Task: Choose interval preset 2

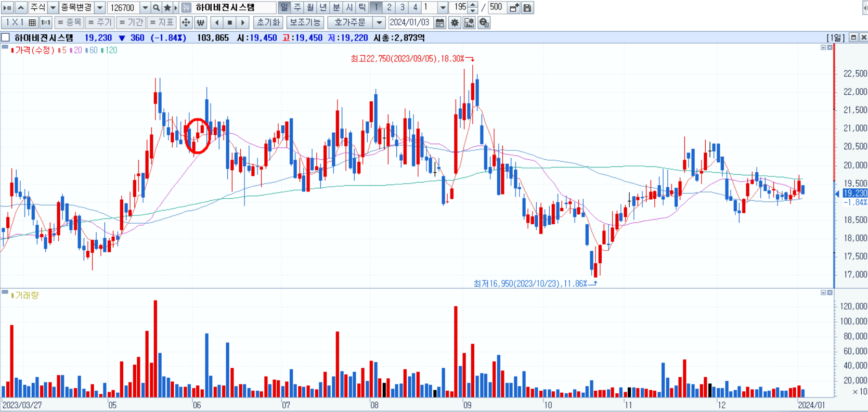Action: pos(389,8)
